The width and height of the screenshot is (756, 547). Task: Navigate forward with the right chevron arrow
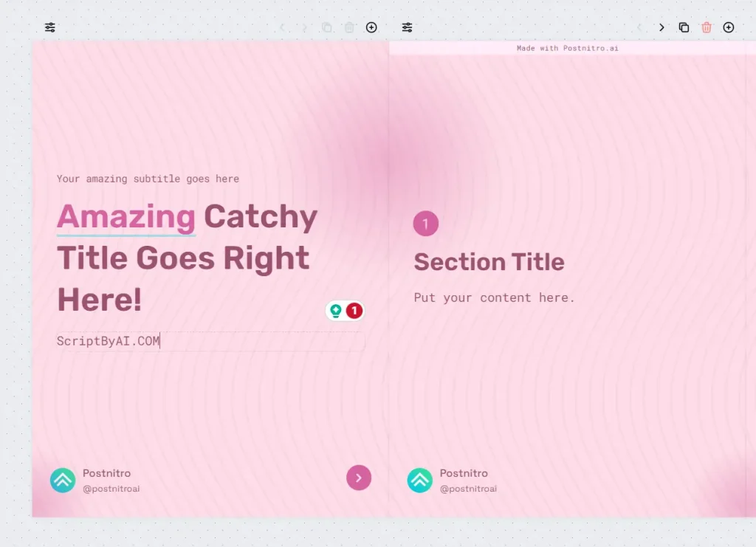point(662,27)
